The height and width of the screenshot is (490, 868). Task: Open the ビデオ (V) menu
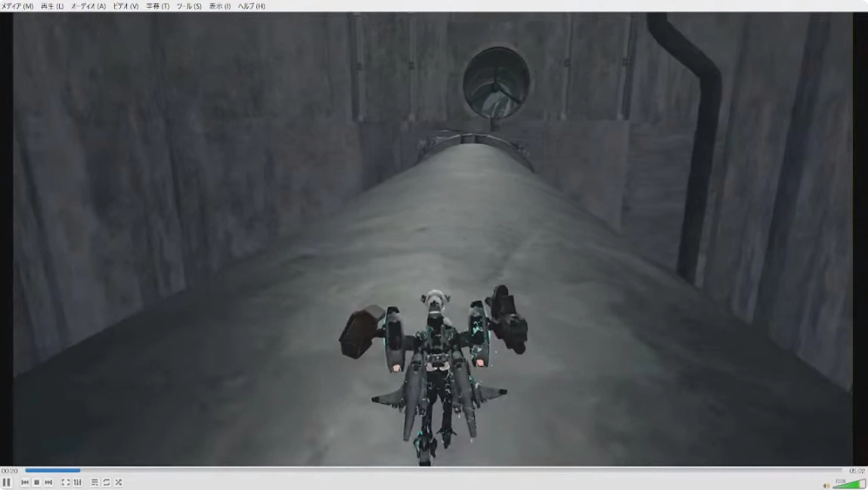coord(126,6)
